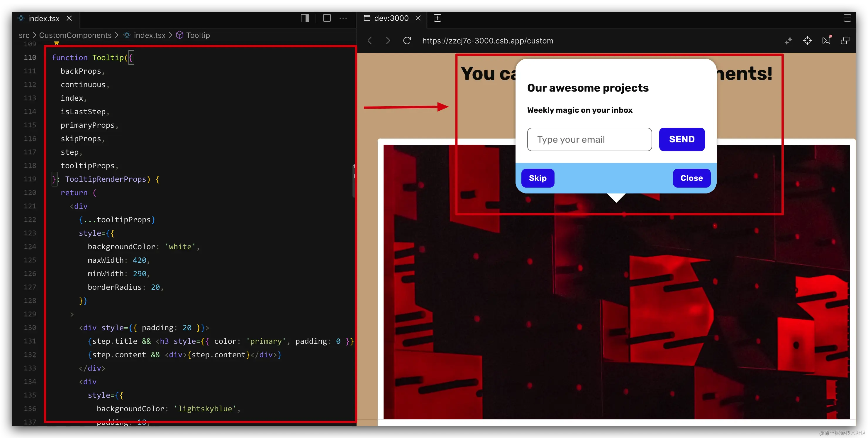Click the borderRadius: 20 line
868x438 pixels.
point(125,287)
